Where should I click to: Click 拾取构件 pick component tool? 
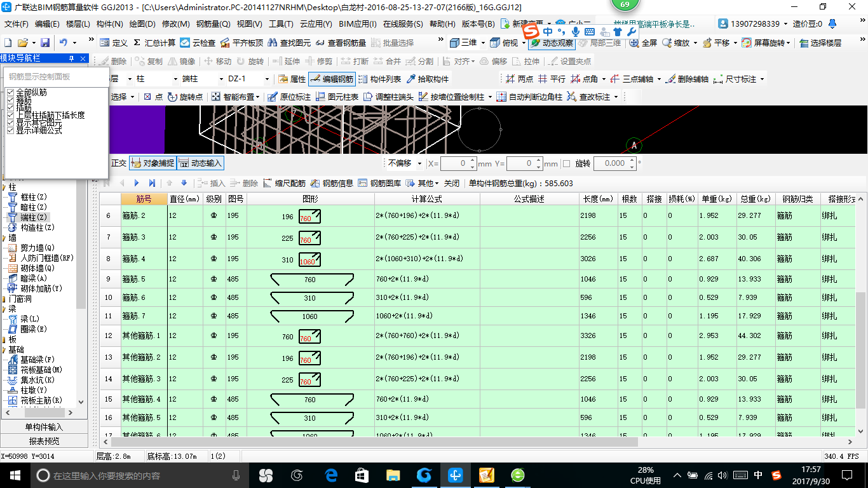[428, 79]
